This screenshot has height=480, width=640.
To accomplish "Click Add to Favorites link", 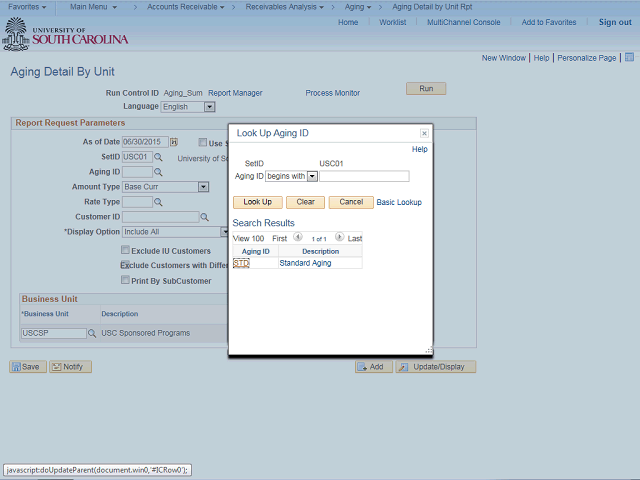I will pyautogui.click(x=549, y=22).
